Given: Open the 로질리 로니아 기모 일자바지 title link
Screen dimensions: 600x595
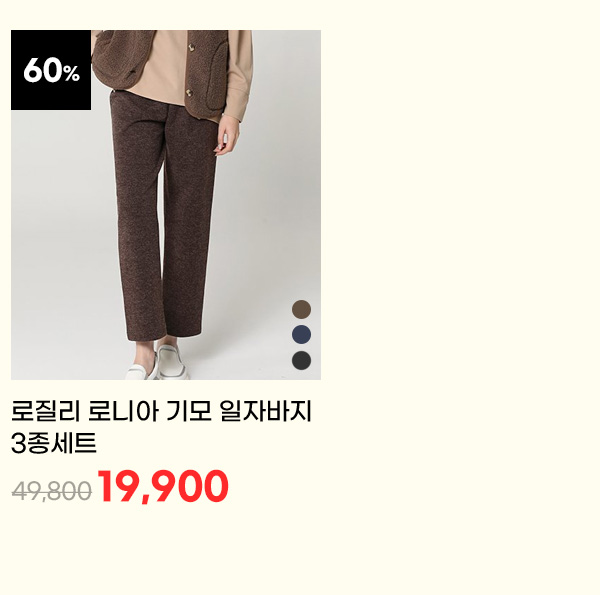Looking at the screenshot, I should pos(161,411).
